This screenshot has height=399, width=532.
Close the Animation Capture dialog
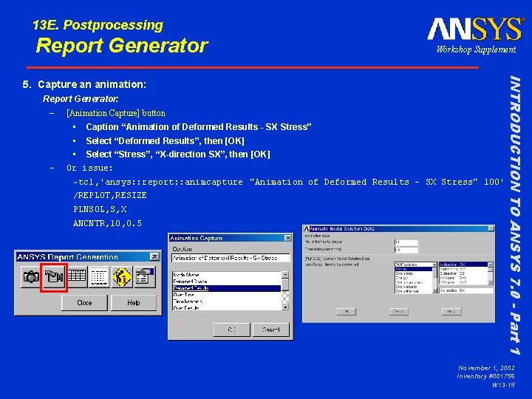[x=288, y=238]
